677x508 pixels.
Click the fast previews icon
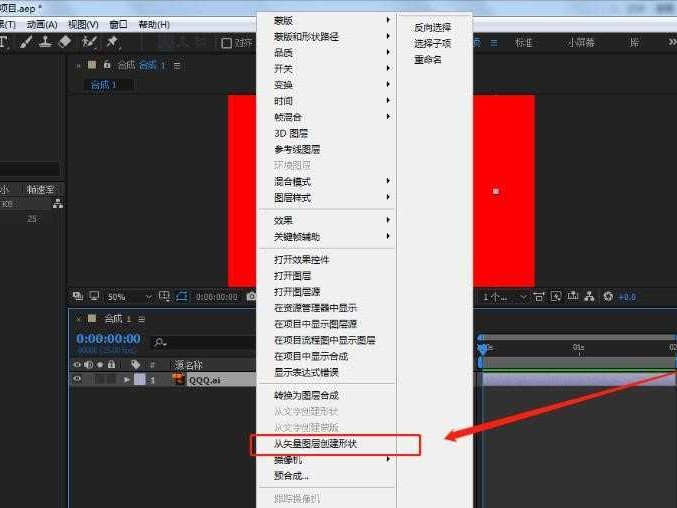tap(556, 297)
